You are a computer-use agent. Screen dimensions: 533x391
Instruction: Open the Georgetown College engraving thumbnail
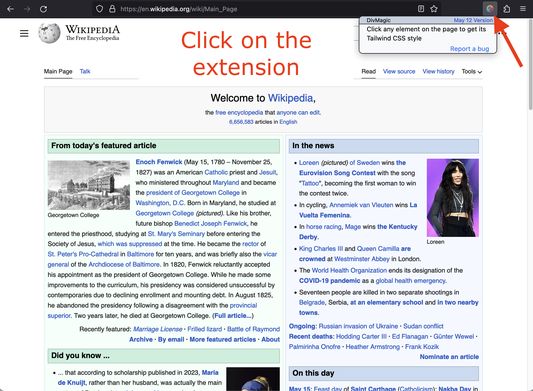coord(89,185)
